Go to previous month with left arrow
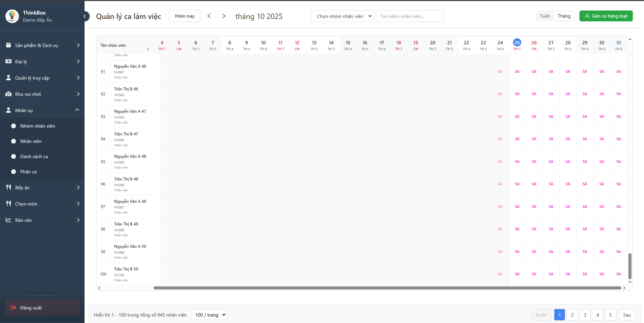 [x=209, y=16]
